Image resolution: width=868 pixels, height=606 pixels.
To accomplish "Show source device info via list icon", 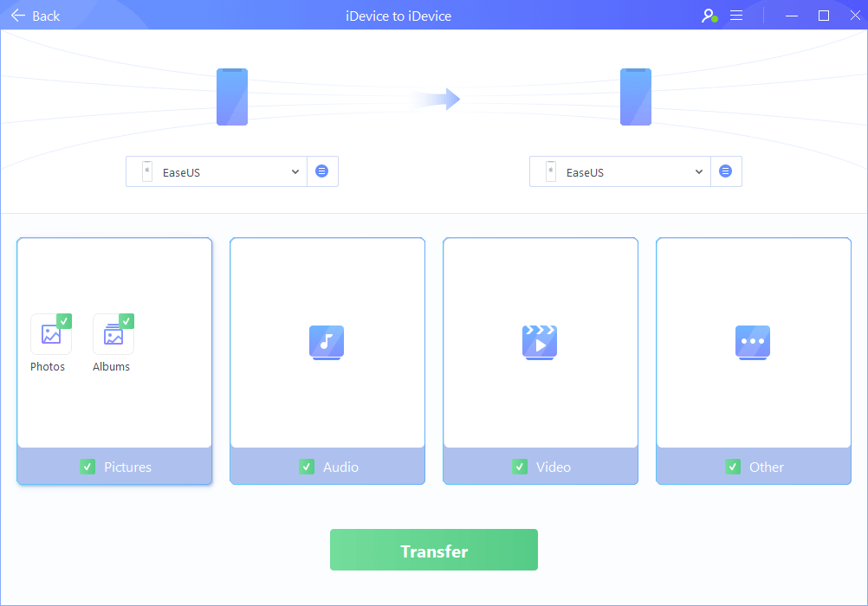I will [x=321, y=171].
